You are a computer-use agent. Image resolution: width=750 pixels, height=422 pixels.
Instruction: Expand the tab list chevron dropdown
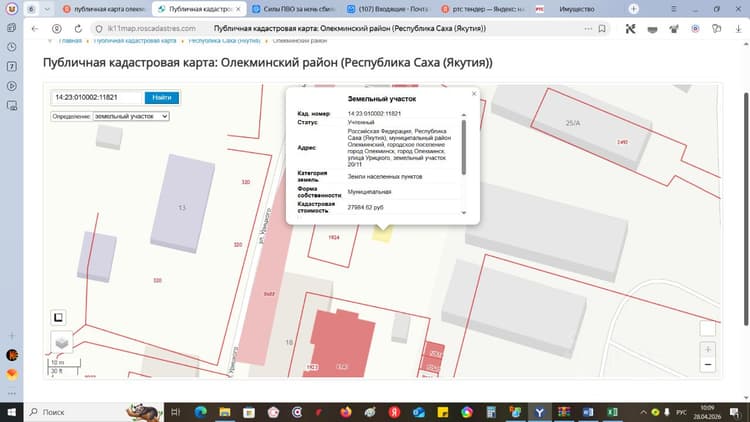pos(47,9)
